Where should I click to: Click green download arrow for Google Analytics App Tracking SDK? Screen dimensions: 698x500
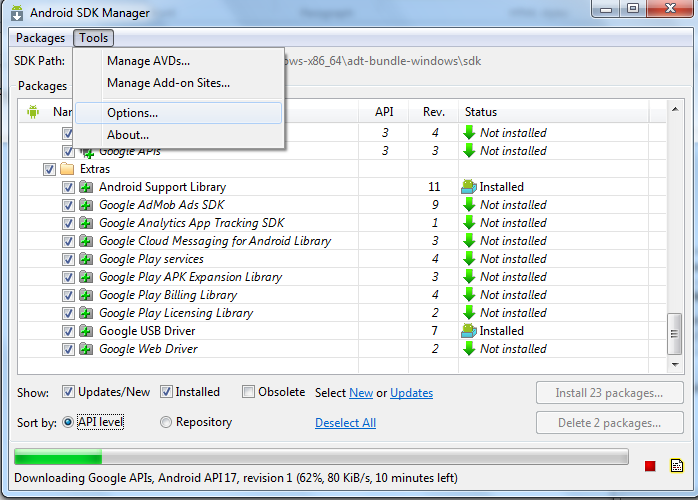(469, 223)
